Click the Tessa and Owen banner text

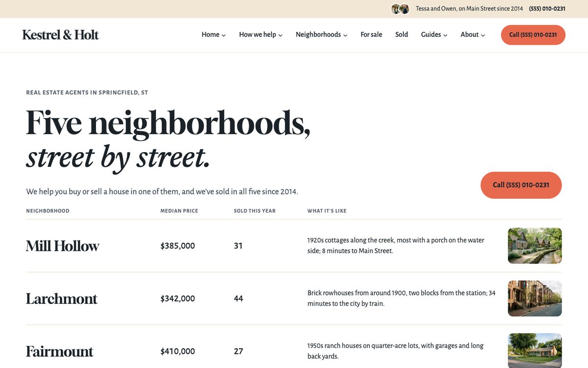point(469,9)
